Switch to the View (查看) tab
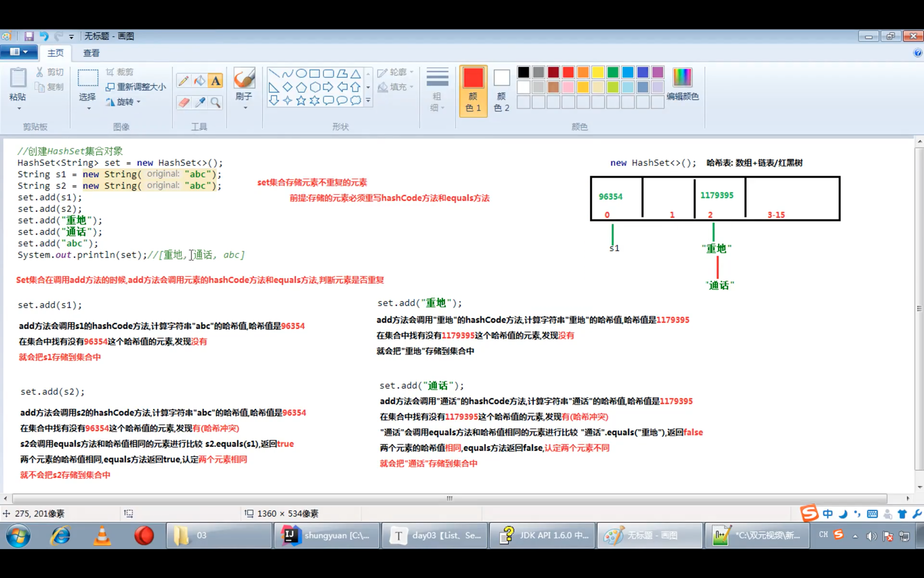924x578 pixels. (91, 53)
